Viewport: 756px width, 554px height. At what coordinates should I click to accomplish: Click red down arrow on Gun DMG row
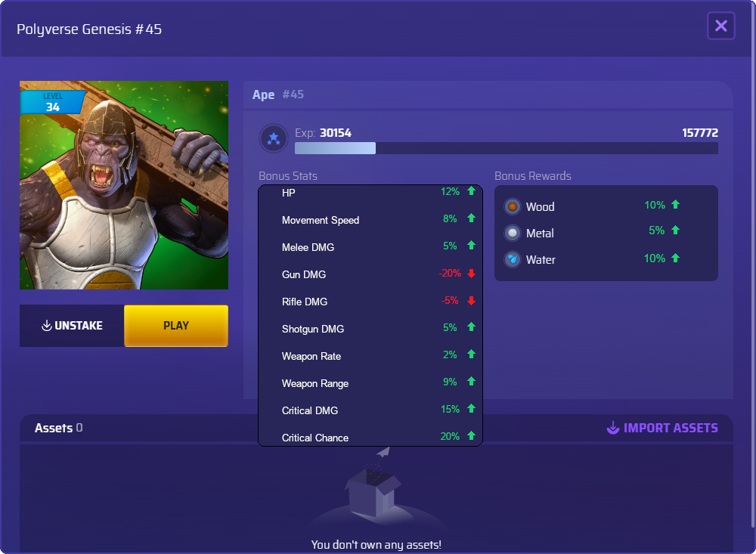(472, 274)
